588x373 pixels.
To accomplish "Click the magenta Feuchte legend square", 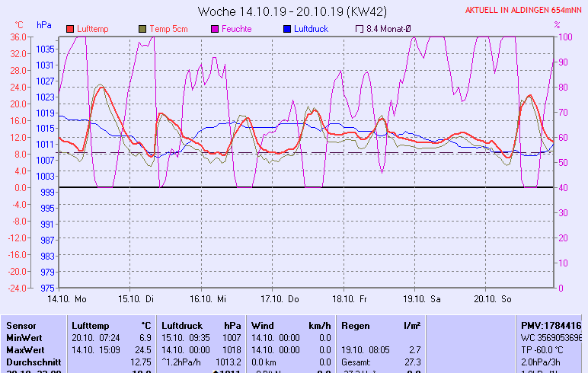I will tap(216, 29).
